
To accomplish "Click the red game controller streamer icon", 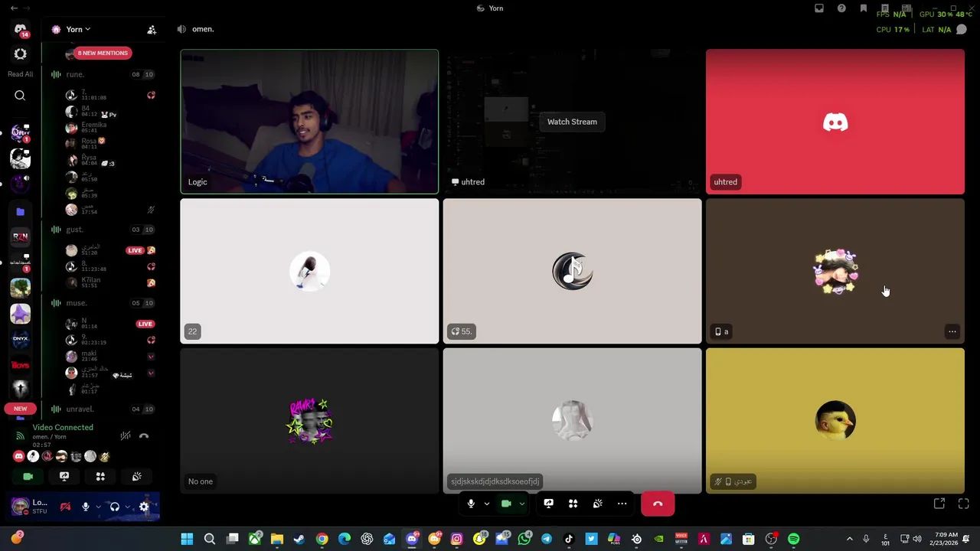I will point(65,507).
